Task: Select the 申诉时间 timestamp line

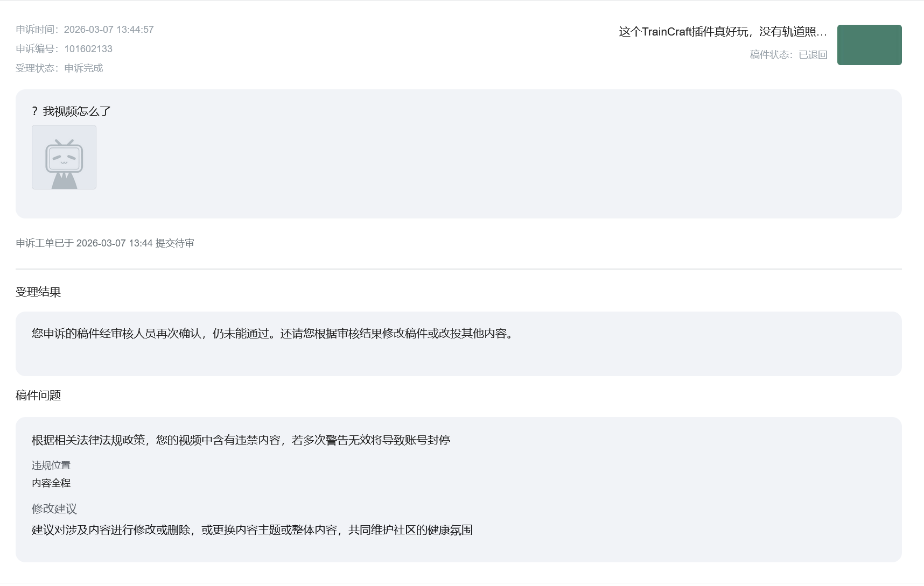Action: pyautogui.click(x=85, y=30)
